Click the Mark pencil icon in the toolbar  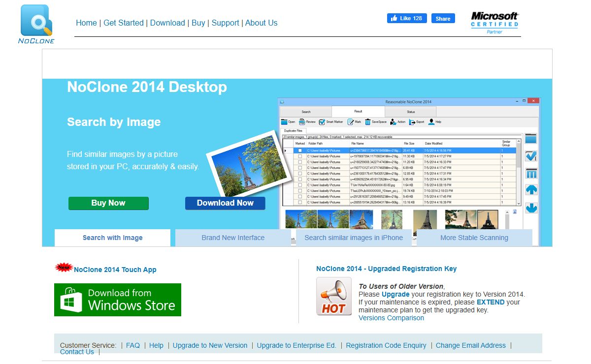point(351,122)
